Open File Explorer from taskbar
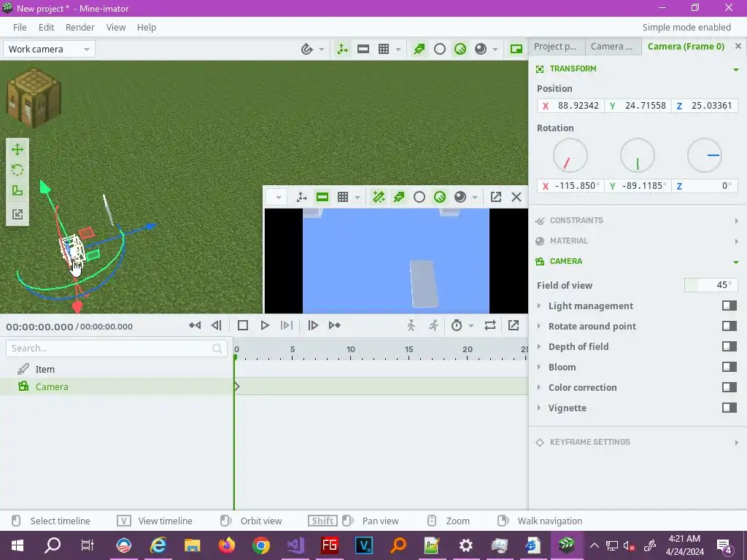This screenshot has height=560, width=747. [x=193, y=545]
